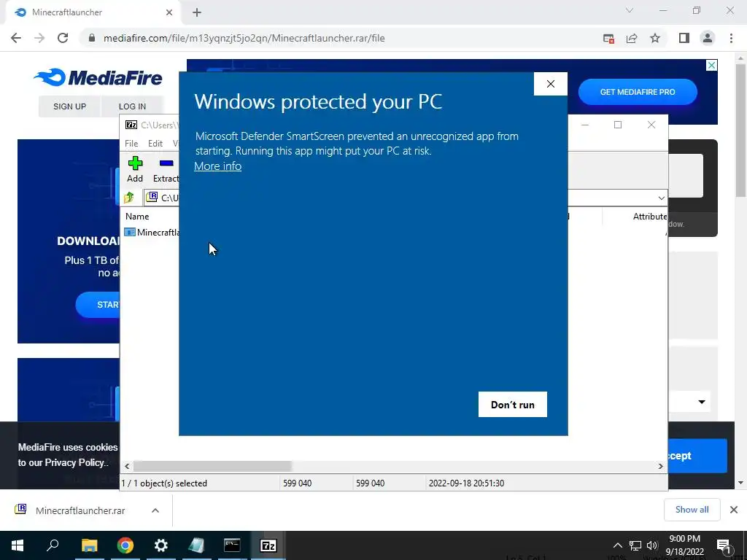The height and width of the screenshot is (560, 747).
Task: Click the Attributes column header in 7-Zip
Action: pyautogui.click(x=650, y=216)
